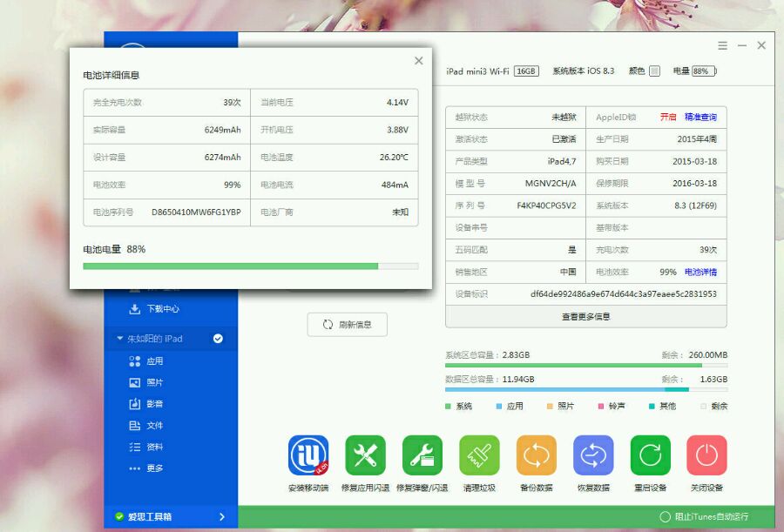This screenshot has height=532, width=784.
Task: Open the Download Center (下载中心)
Action: [x=154, y=309]
